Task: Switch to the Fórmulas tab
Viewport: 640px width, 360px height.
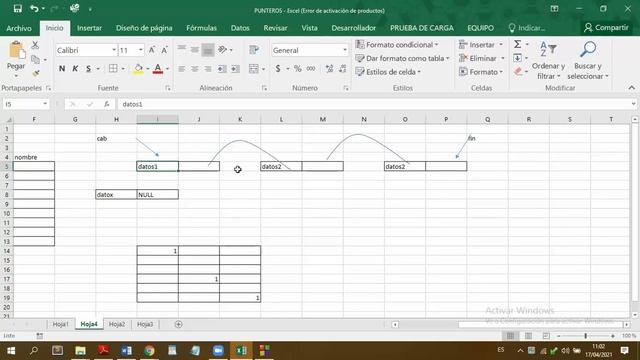Action: coord(201,28)
